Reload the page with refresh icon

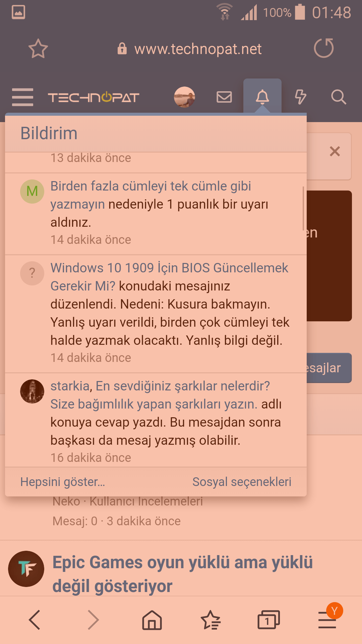324,48
